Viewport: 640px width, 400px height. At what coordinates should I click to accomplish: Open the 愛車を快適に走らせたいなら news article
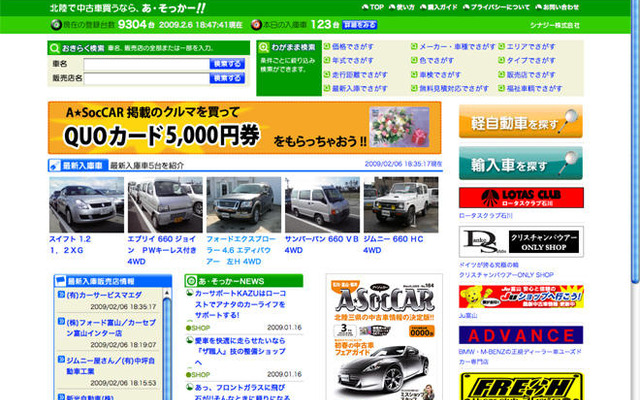[x=240, y=351]
